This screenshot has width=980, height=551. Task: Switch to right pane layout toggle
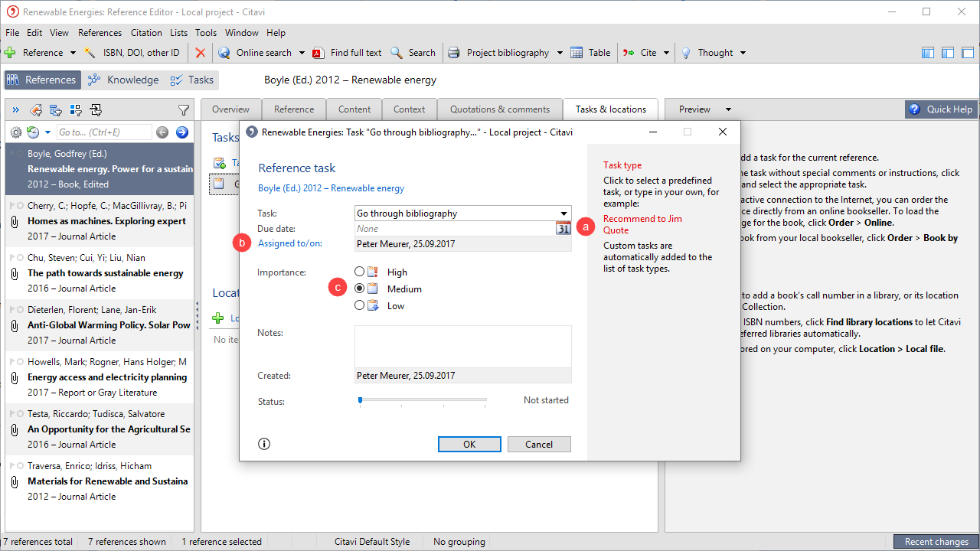pos(968,53)
